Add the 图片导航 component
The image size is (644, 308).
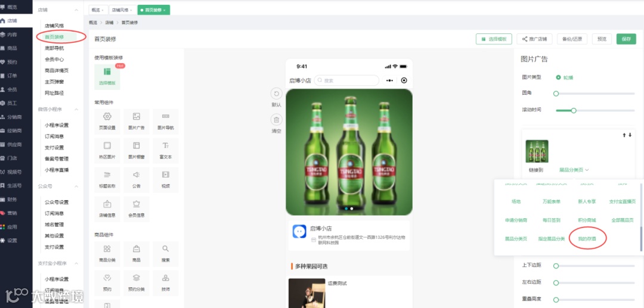(166, 122)
